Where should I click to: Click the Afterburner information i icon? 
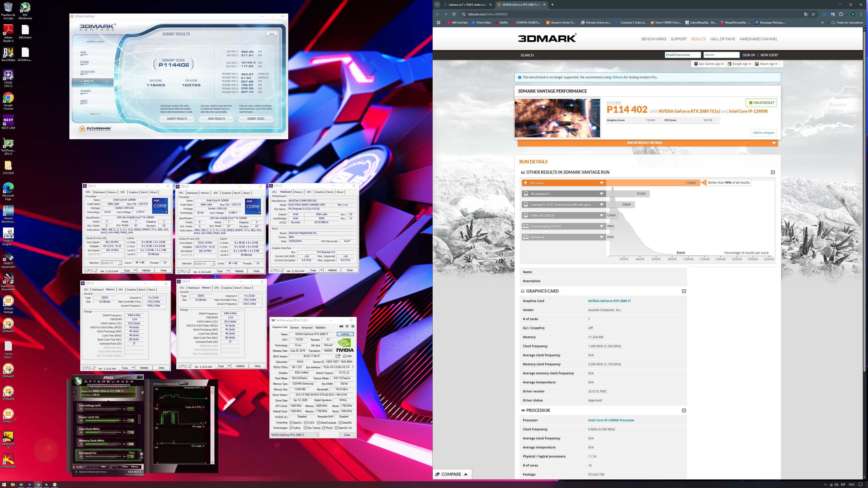coord(142,393)
